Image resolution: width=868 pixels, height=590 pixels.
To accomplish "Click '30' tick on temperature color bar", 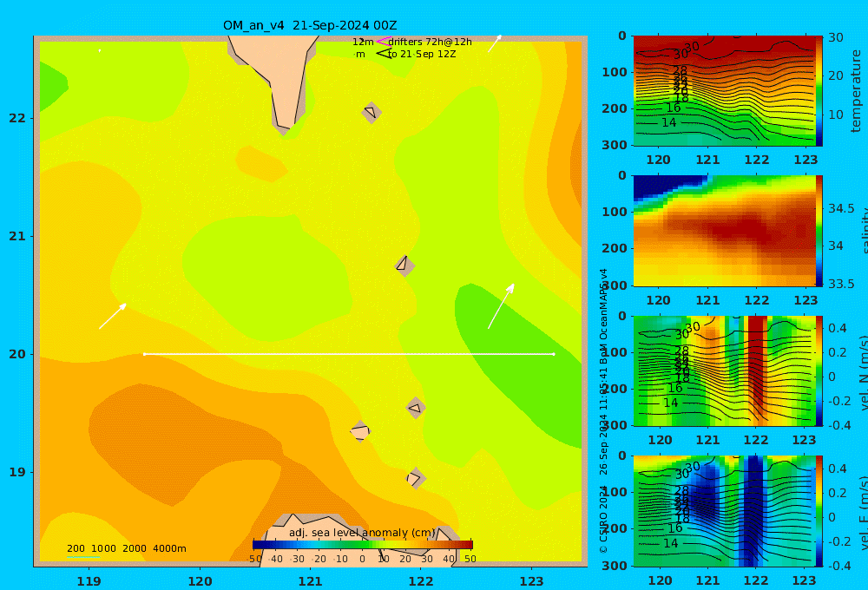I will click(836, 37).
